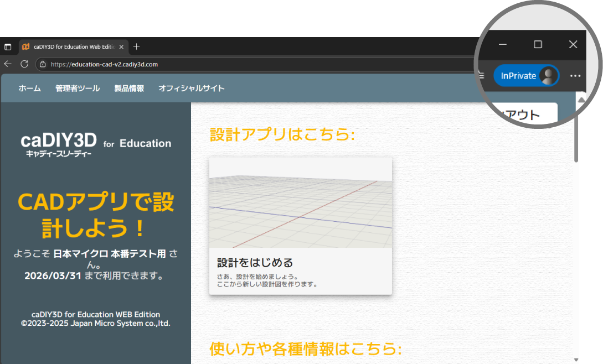Click the text さあ、設計を始めましょう。
Screen dimensions: 603x364
click(x=257, y=277)
